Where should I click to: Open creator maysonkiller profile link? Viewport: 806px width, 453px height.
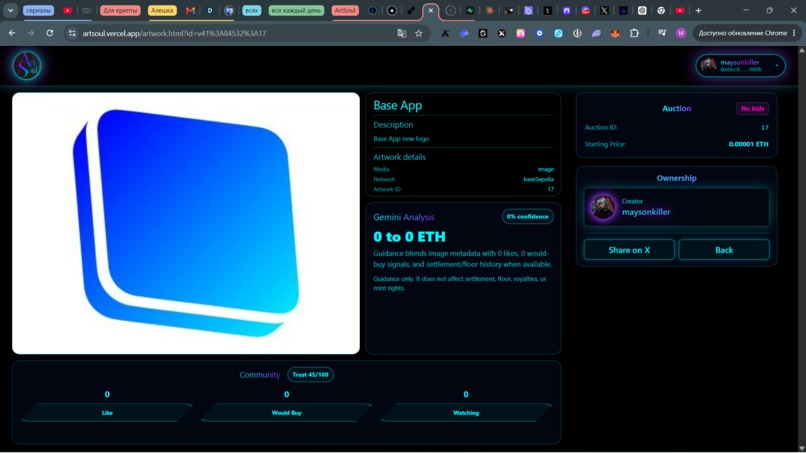click(x=646, y=212)
